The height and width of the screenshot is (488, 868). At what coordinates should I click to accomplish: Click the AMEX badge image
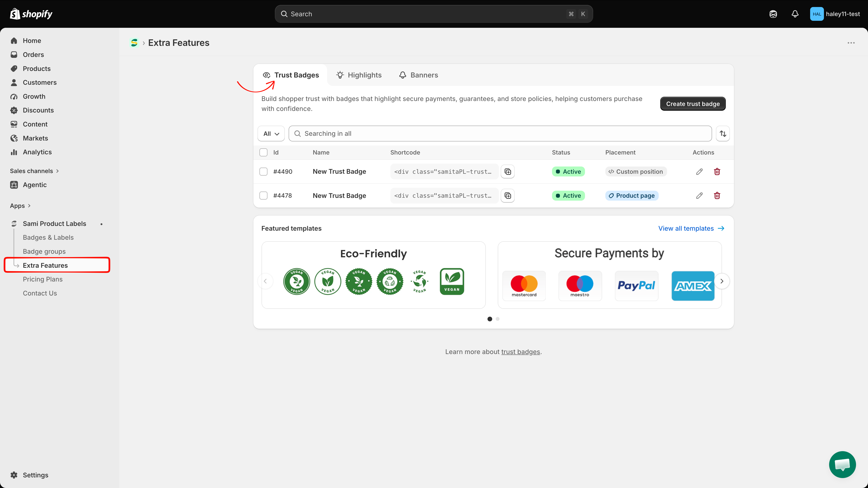tap(693, 286)
